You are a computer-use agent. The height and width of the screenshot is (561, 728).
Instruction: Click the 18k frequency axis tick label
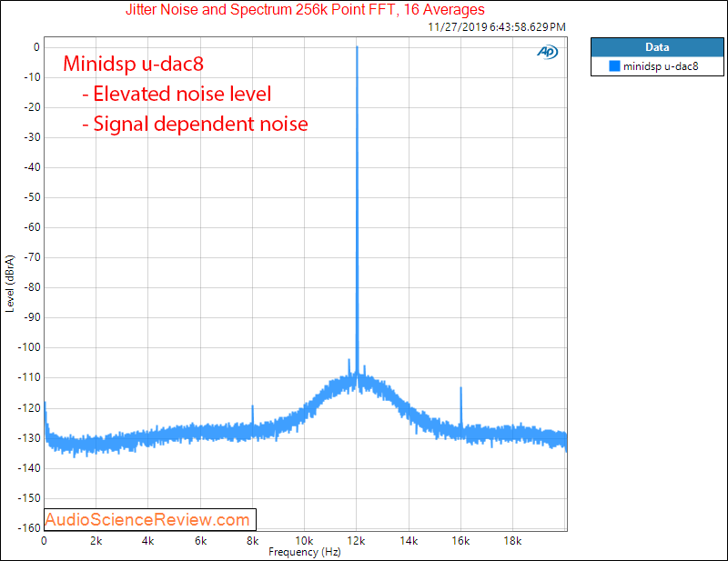tap(512, 541)
